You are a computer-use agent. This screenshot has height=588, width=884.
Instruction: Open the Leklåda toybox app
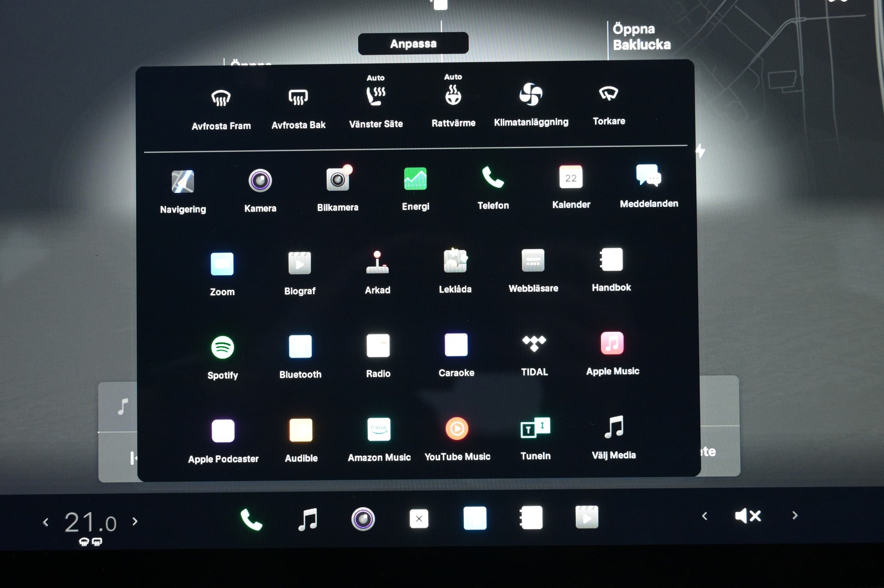pyautogui.click(x=455, y=271)
